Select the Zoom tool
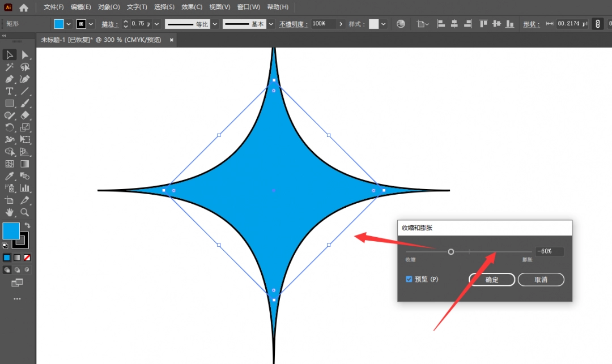This screenshot has height=364, width=612. 25,212
